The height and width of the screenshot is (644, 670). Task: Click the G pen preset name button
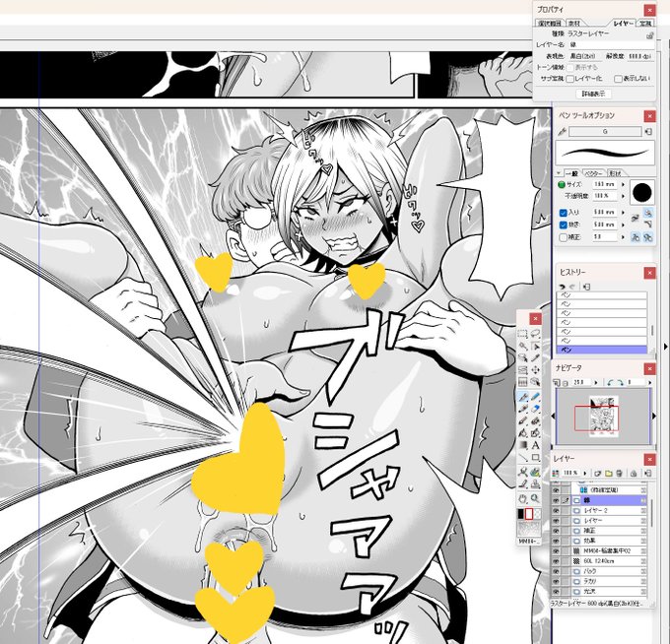coord(605,132)
